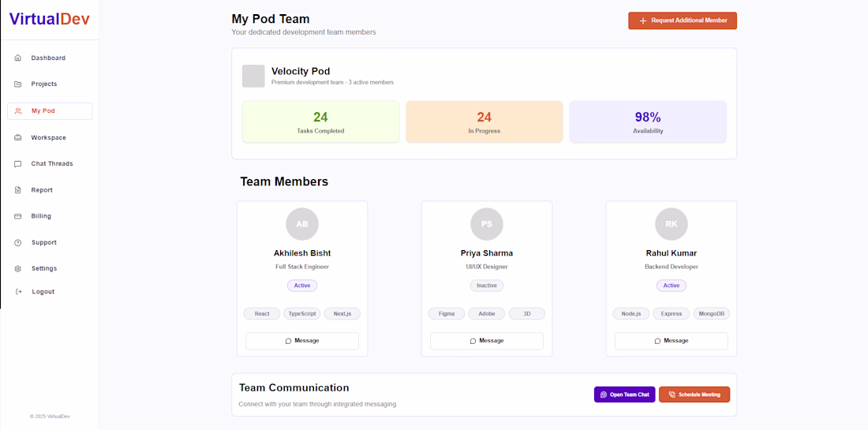The height and width of the screenshot is (430, 868).
Task: Click the AB avatar circle
Action: [302, 224]
